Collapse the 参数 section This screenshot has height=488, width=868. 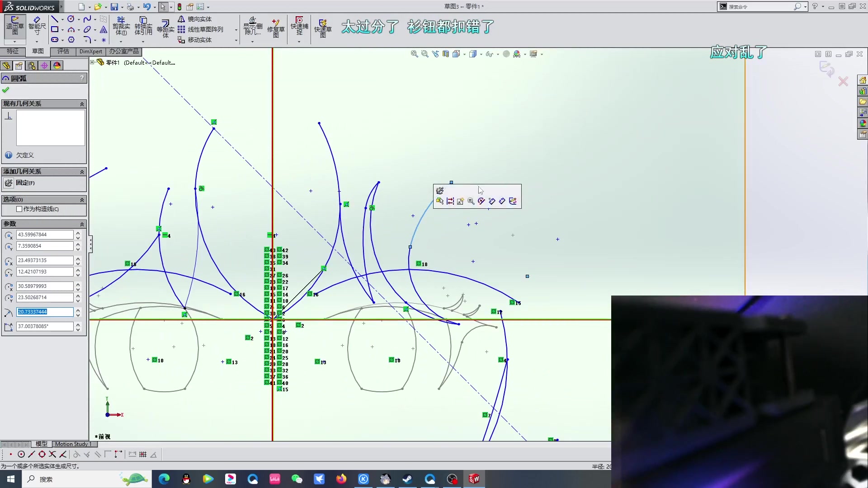82,224
